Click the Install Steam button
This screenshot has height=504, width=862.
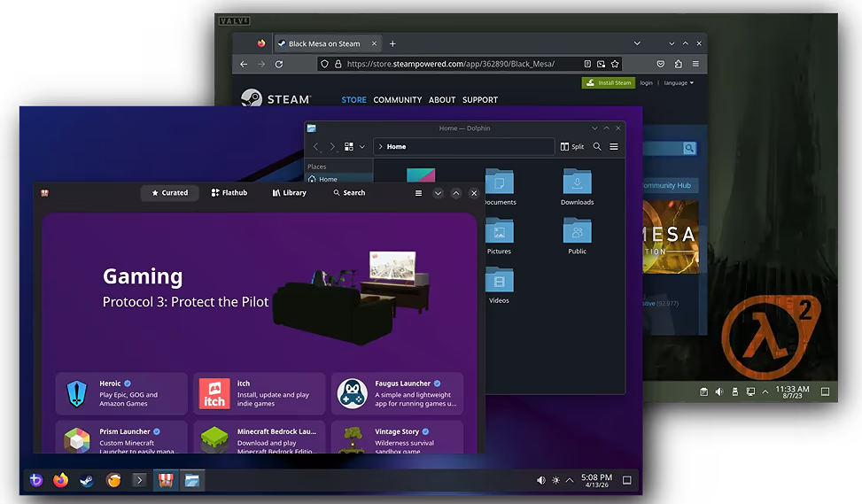[x=609, y=82]
